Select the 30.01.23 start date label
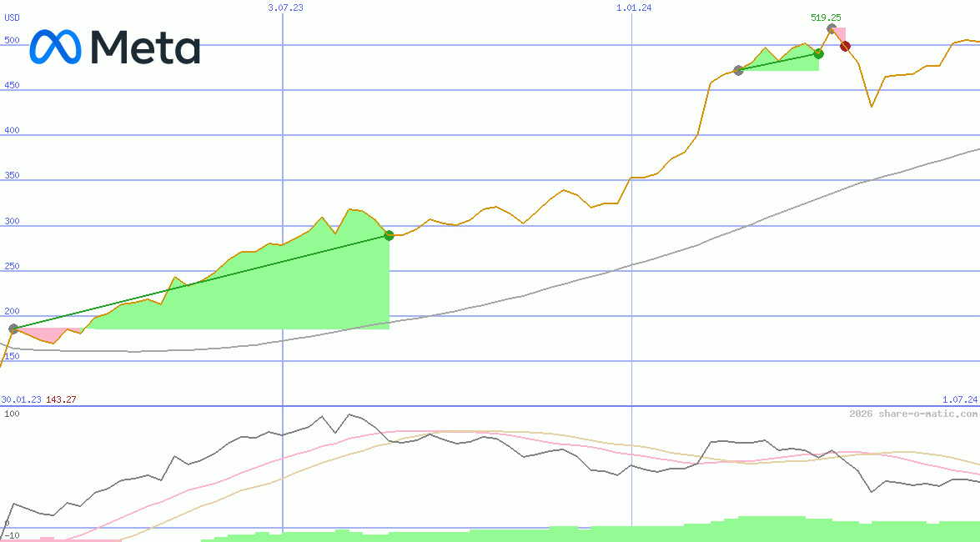The width and height of the screenshot is (980, 542). click(22, 399)
